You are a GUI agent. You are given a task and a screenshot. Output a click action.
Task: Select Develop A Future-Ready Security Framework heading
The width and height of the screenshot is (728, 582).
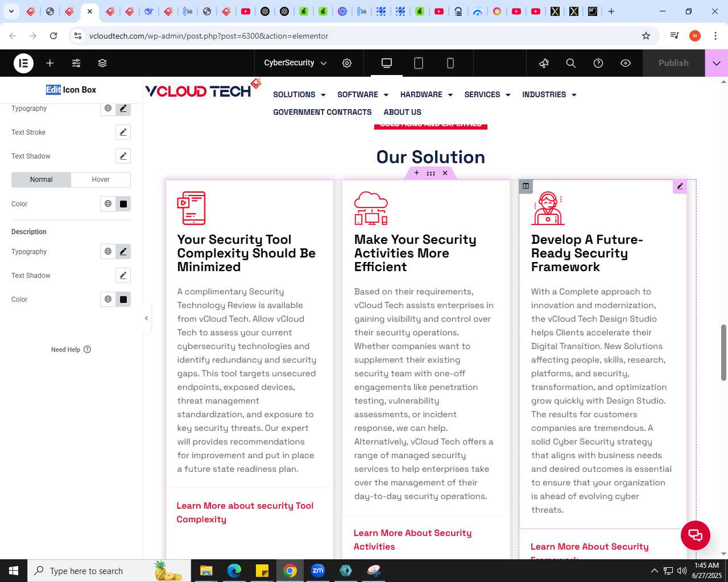(x=587, y=253)
